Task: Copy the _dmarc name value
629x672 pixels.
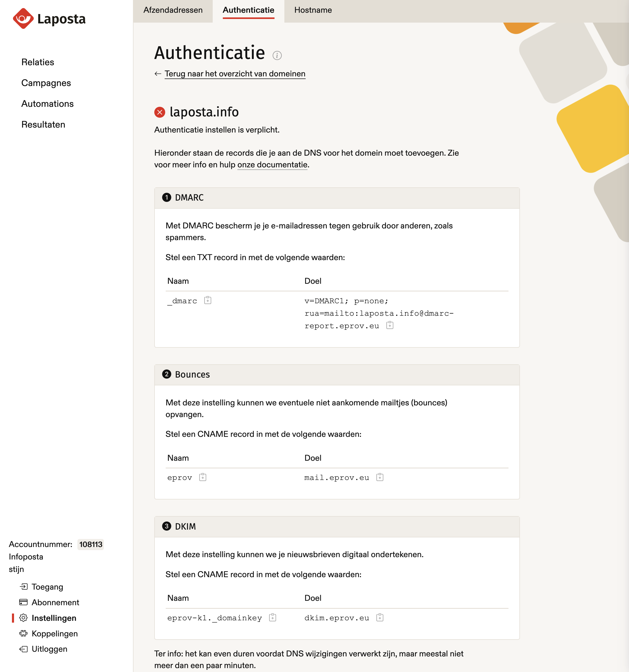Action: point(208,300)
